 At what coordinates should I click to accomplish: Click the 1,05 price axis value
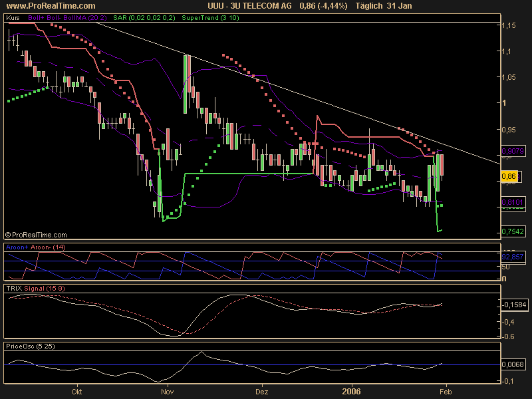[x=509, y=77]
